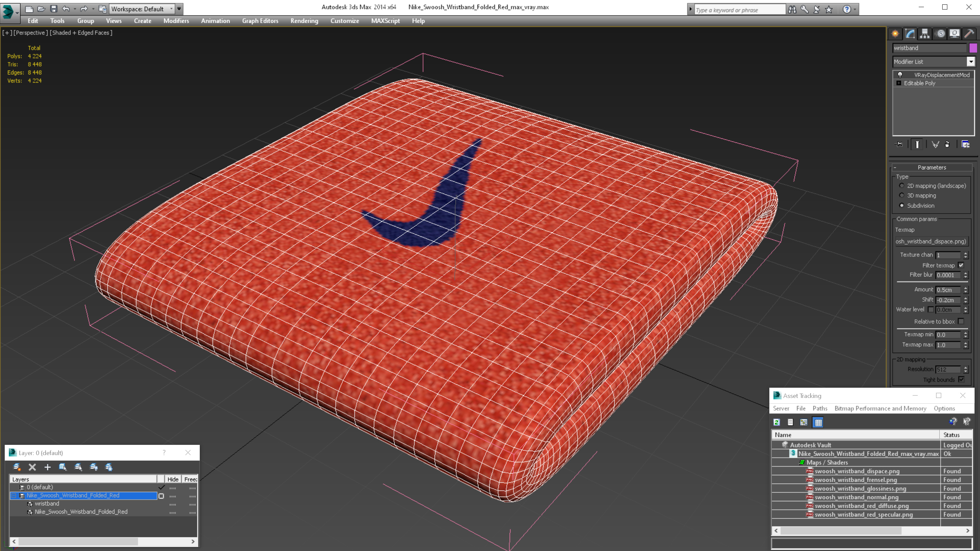Click the Save File floppy icon
The height and width of the screenshot is (551, 980).
[x=54, y=9]
